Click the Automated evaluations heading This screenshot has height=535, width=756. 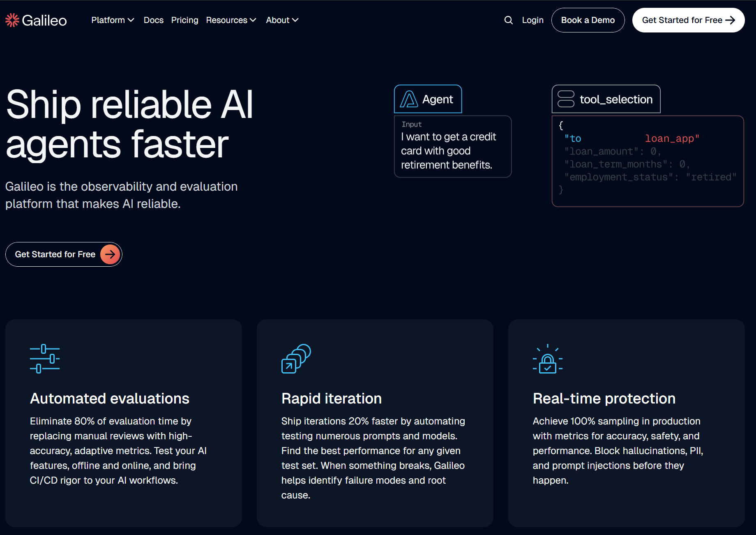point(110,399)
